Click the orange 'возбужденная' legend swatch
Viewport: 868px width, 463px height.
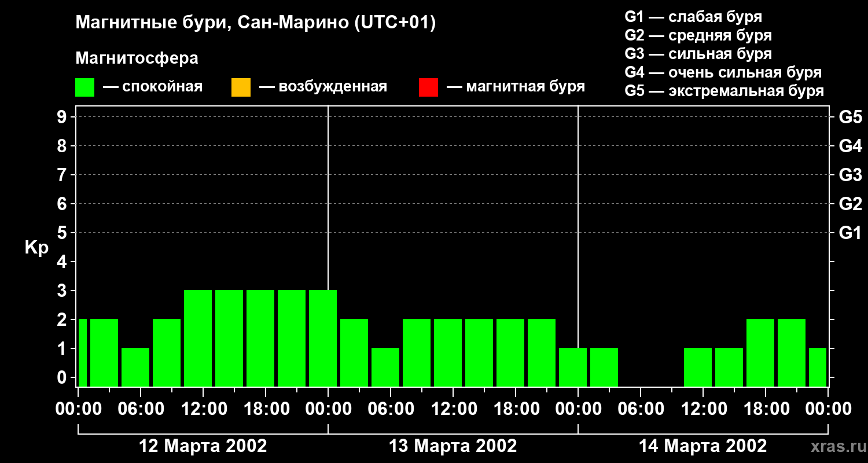(x=241, y=87)
